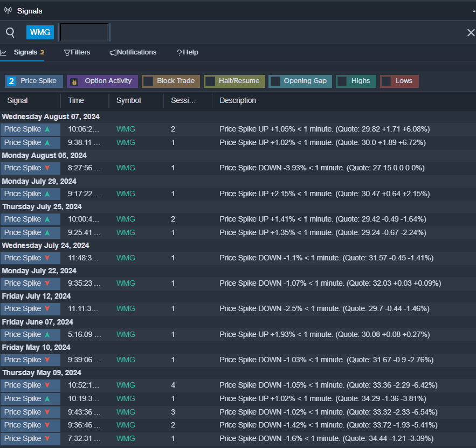Open the Help tab
Viewport: 476px width, 448px height.
187,52
